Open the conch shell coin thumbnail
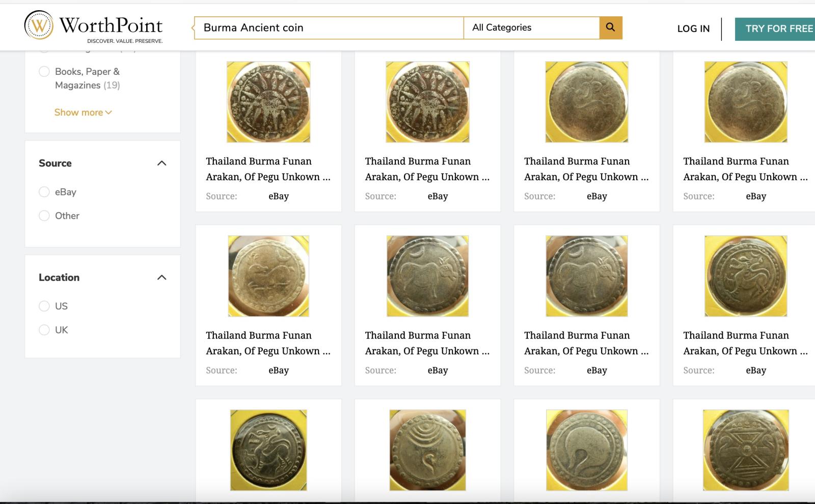This screenshot has height=504, width=815. pyautogui.click(x=586, y=450)
